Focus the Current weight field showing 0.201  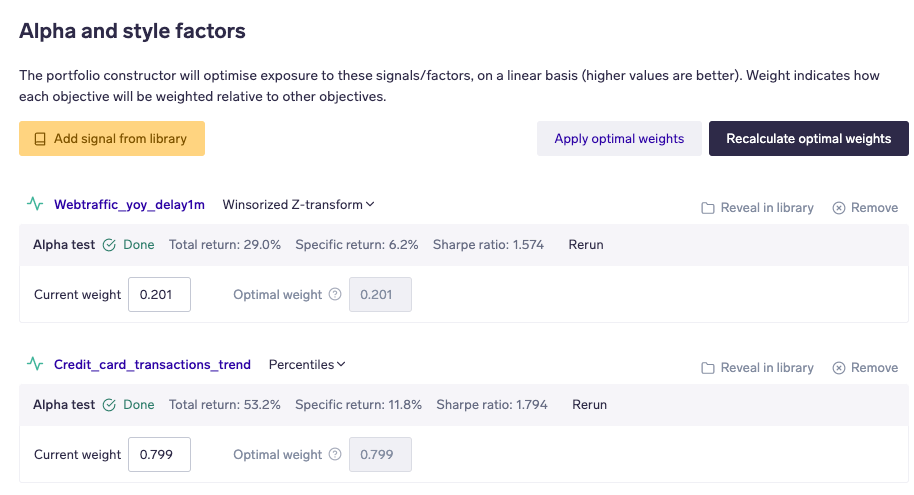tap(159, 295)
